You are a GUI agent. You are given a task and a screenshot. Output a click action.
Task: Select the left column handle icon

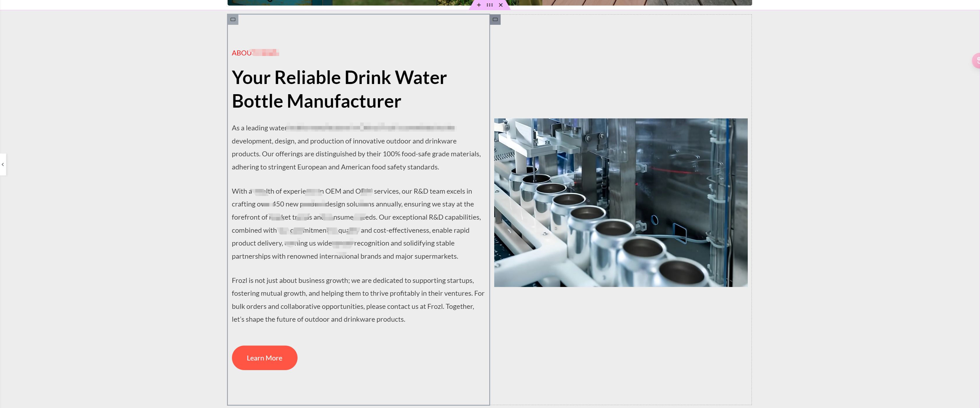pyautogui.click(x=233, y=20)
